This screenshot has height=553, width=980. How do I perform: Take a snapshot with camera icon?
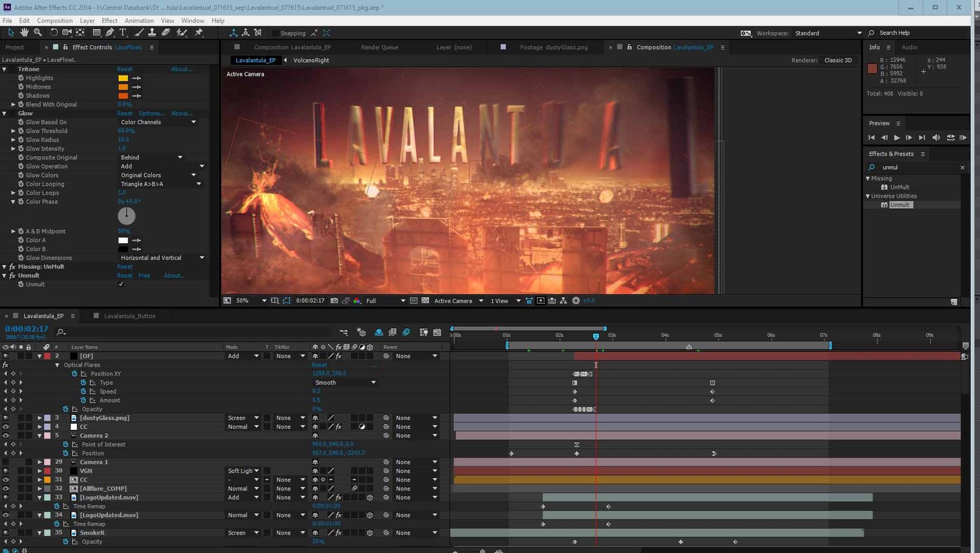point(334,301)
